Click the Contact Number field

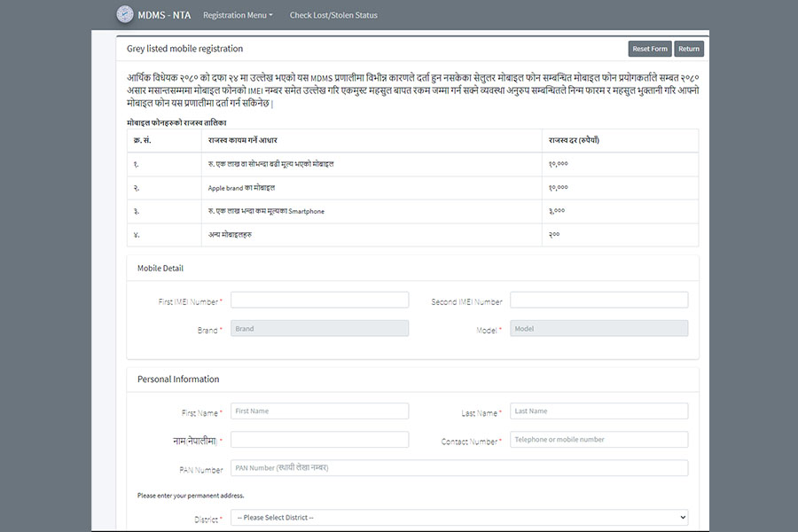[x=598, y=439]
